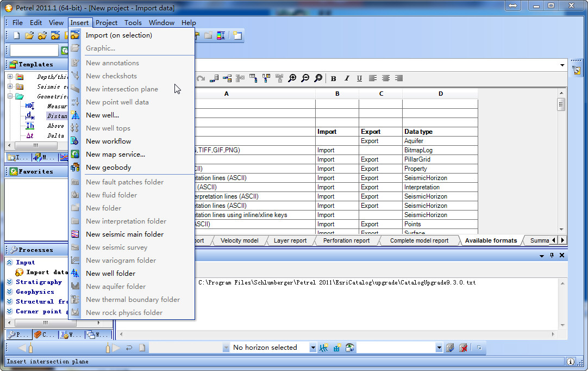Select New well... from Insert menu
The image size is (588, 371).
click(132, 115)
